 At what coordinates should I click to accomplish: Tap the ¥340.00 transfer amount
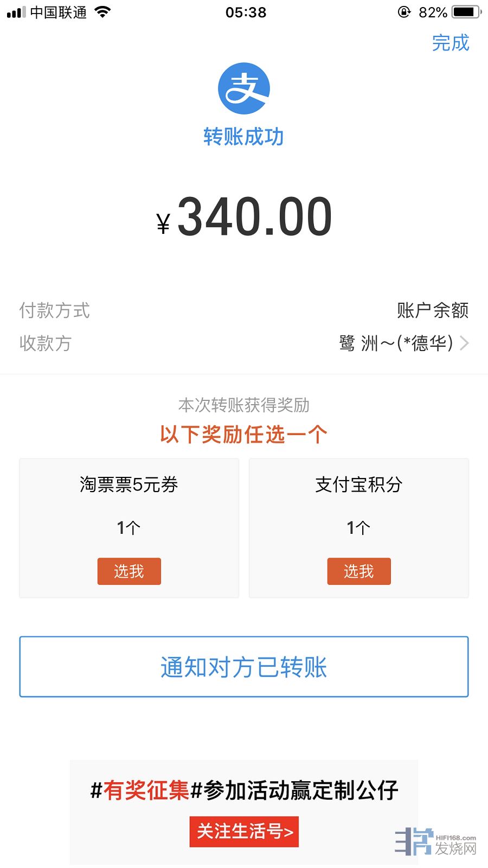pos(244,218)
